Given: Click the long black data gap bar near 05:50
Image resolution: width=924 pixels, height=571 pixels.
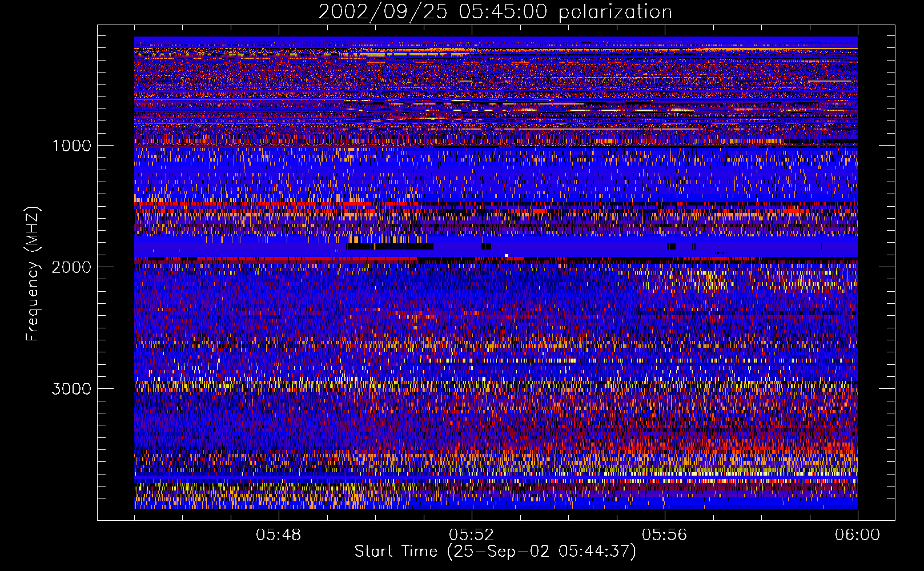Looking at the screenshot, I should tap(390, 247).
